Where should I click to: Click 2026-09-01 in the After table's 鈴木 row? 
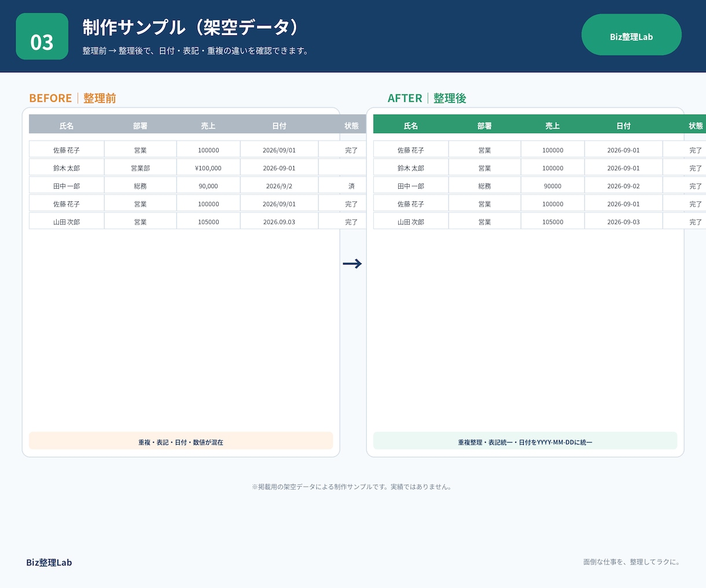(x=623, y=168)
